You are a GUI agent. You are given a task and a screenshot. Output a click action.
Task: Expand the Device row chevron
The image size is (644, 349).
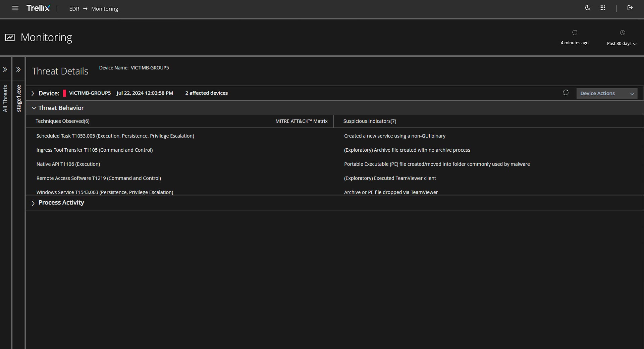(x=33, y=93)
